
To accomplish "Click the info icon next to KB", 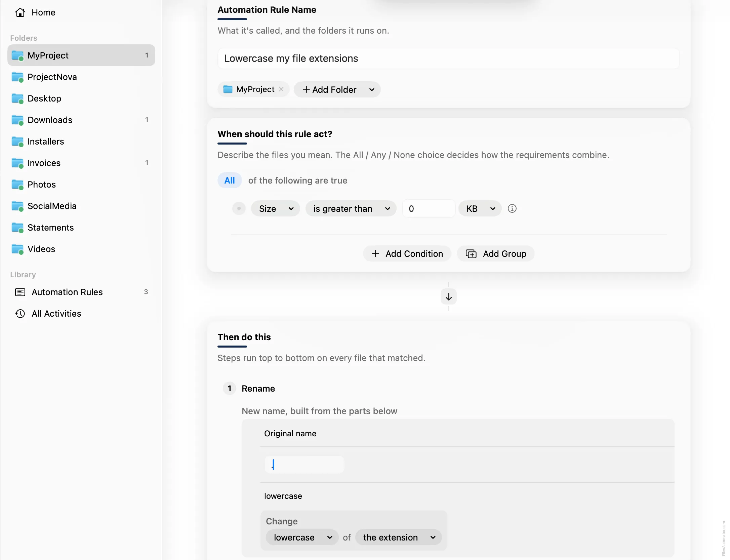I will coord(512,208).
